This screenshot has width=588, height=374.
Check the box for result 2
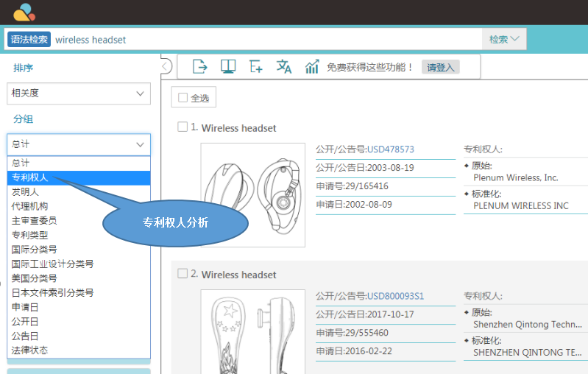coord(183,273)
